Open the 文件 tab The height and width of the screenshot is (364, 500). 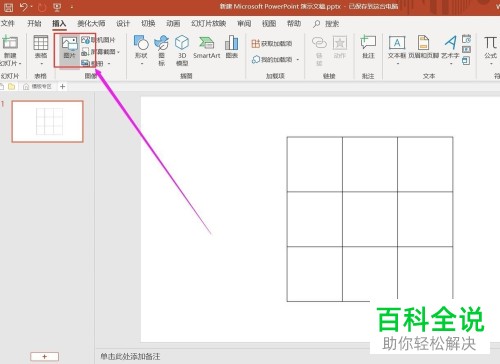[x=7, y=23]
